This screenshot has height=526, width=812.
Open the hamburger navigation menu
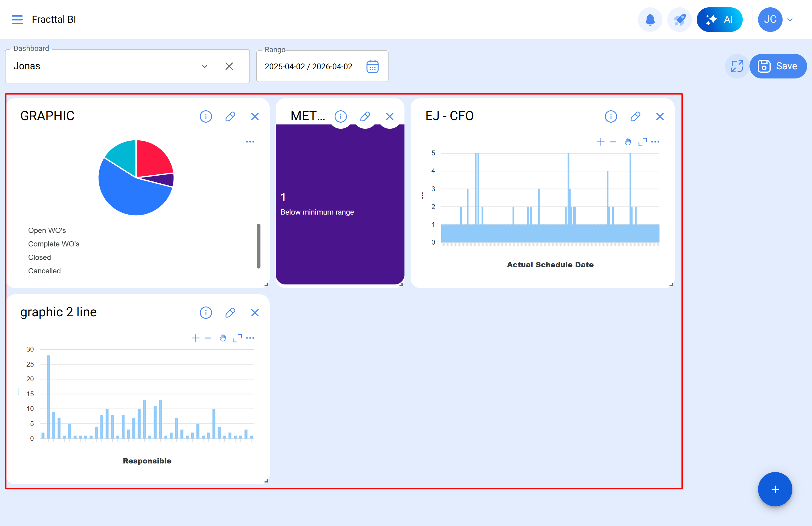[17, 19]
